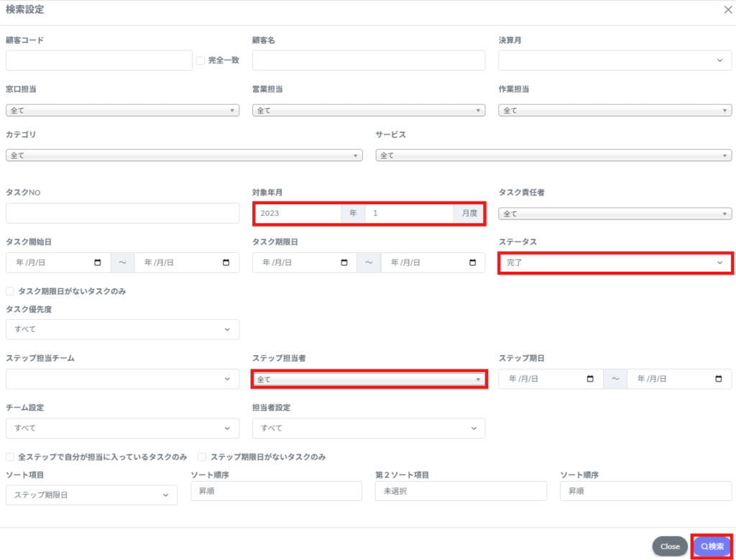Open calendar icon for step deadline to
This screenshot has width=736, height=560.
click(x=719, y=379)
